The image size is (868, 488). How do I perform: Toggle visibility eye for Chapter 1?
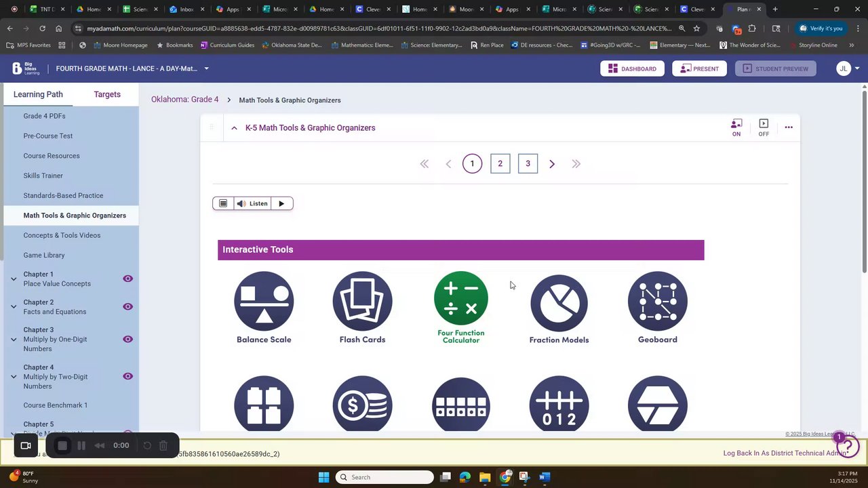coord(127,279)
